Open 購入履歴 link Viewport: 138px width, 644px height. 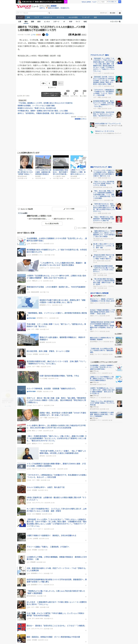[112, 13]
